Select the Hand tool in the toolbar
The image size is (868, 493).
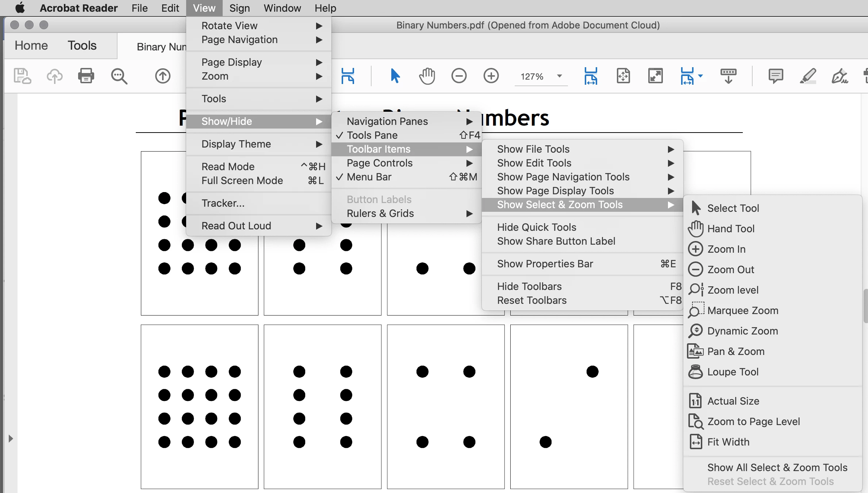coord(427,76)
